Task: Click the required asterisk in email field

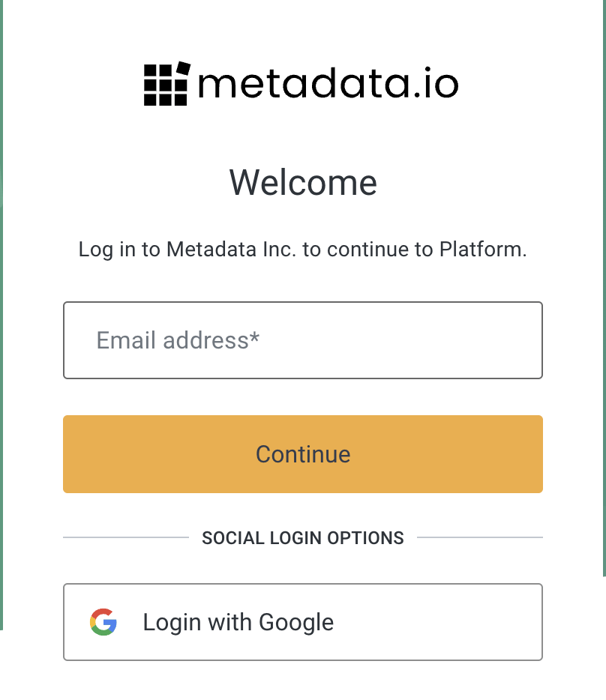Action: tap(255, 337)
